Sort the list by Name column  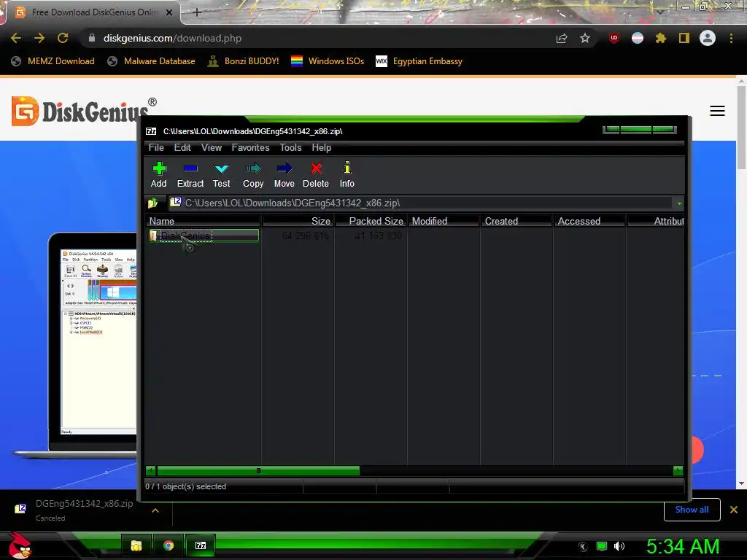click(204, 221)
